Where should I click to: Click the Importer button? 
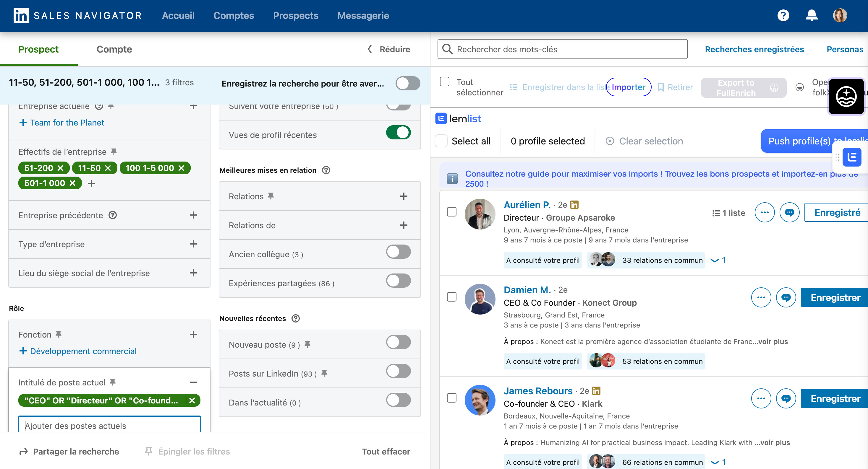[x=629, y=87]
